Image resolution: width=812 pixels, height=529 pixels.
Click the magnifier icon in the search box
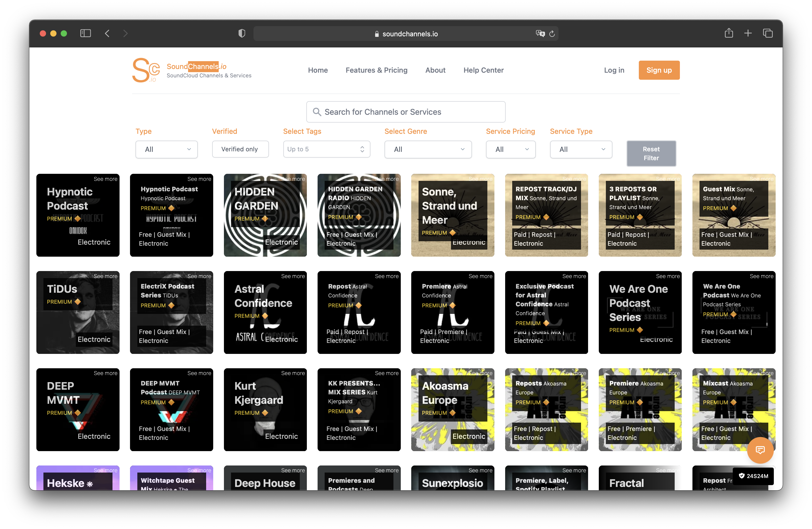pyautogui.click(x=317, y=112)
